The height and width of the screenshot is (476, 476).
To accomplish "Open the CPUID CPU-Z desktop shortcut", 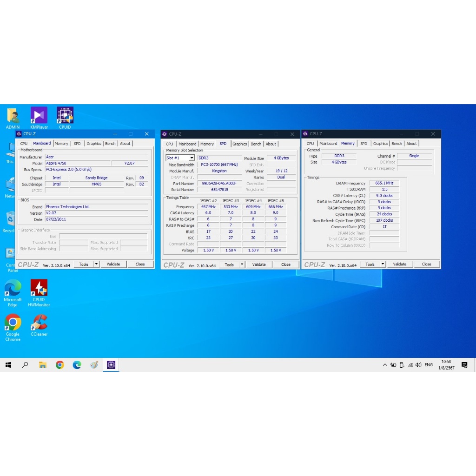I will (65, 115).
